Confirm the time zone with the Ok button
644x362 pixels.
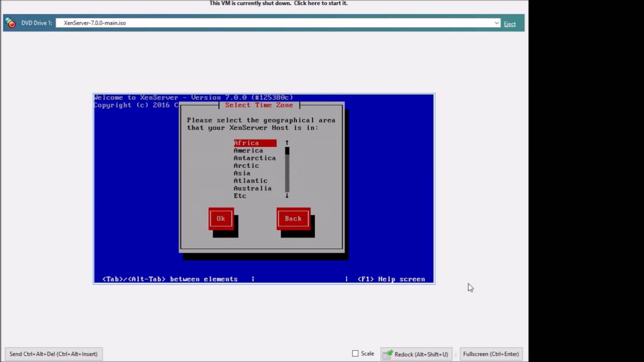221,219
